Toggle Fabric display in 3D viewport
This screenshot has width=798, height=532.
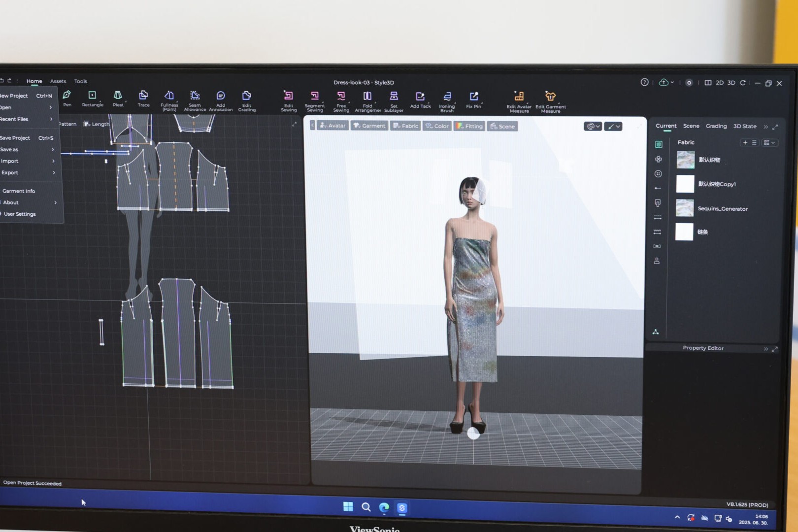coord(405,126)
